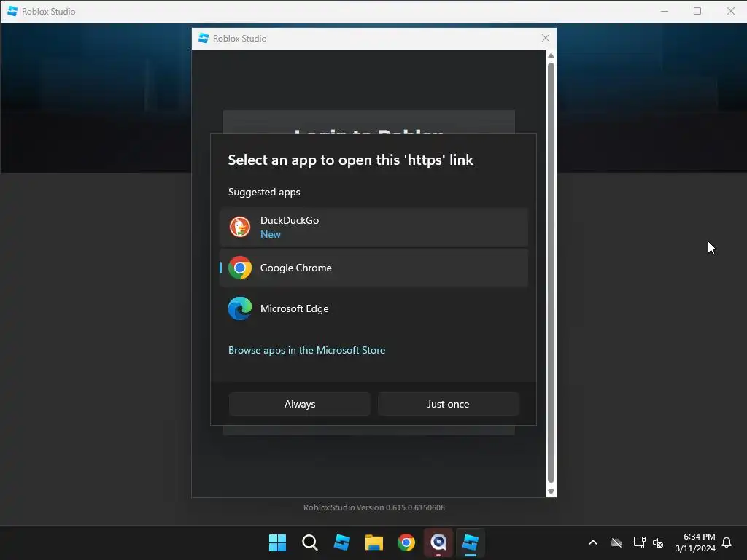Open the Windows Start menu
This screenshot has width=747, height=560.
277,542
